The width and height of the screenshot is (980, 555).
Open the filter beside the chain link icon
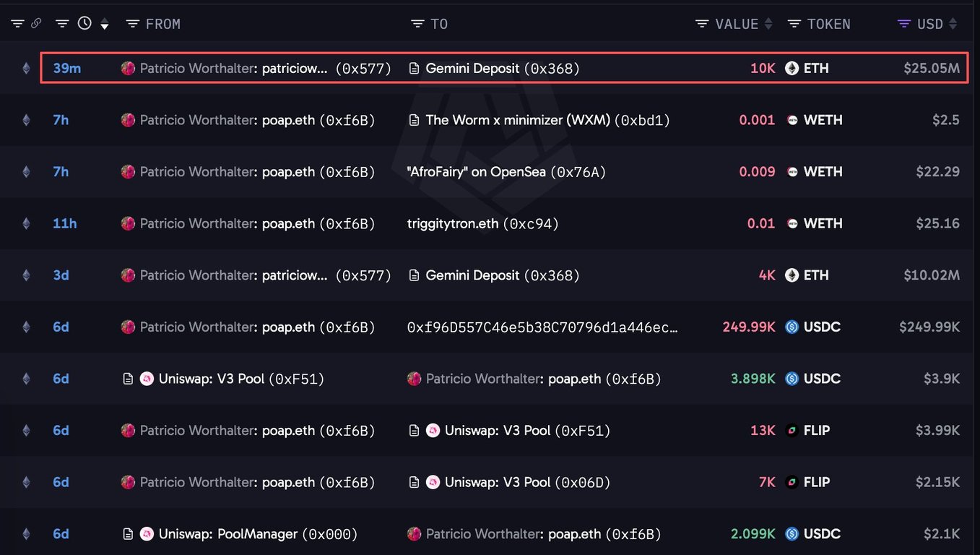pos(17,24)
